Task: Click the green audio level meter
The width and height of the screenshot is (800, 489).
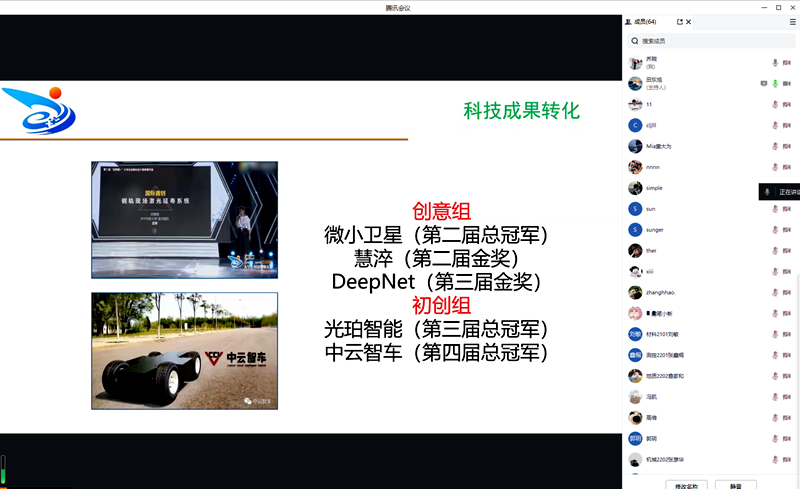Action: pos(3,468)
